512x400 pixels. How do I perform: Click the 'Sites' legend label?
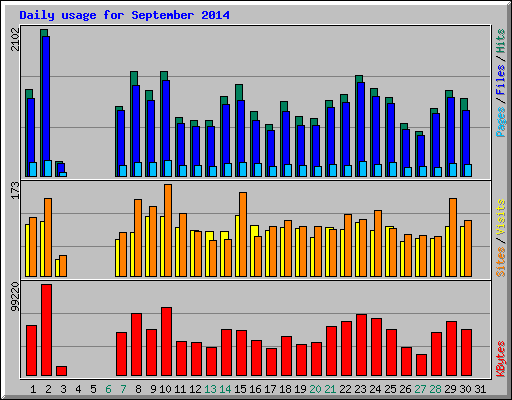tap(500, 262)
